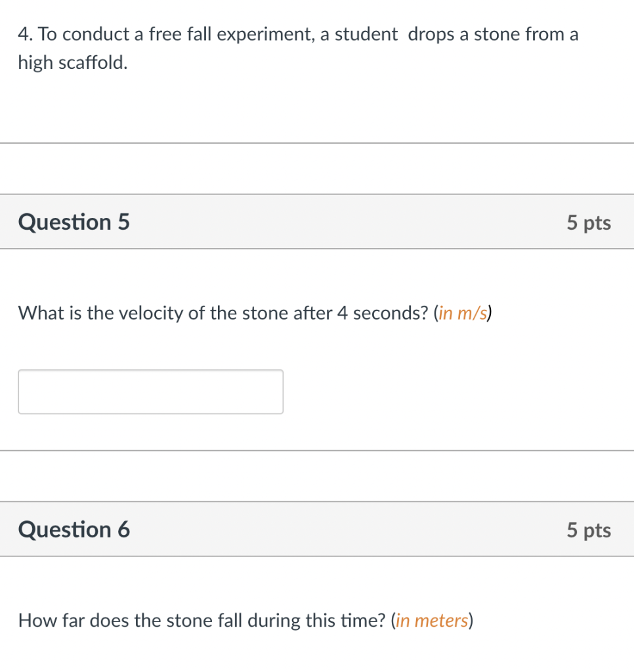
Task: Click the orange "in m/s" unit hint
Action: pyautogui.click(x=463, y=313)
